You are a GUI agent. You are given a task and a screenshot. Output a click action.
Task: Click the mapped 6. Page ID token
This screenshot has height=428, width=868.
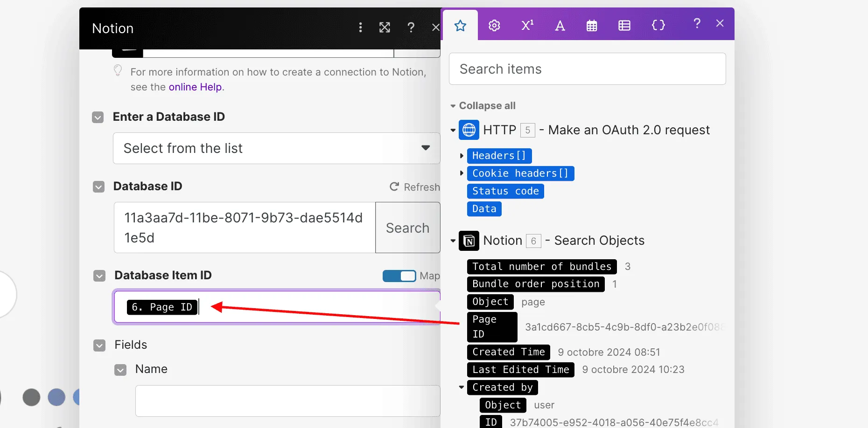(x=162, y=307)
